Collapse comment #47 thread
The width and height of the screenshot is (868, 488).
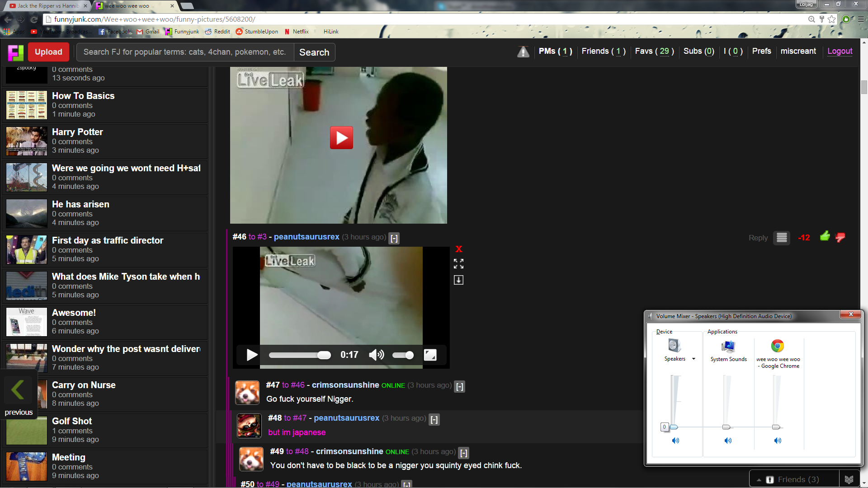click(460, 387)
